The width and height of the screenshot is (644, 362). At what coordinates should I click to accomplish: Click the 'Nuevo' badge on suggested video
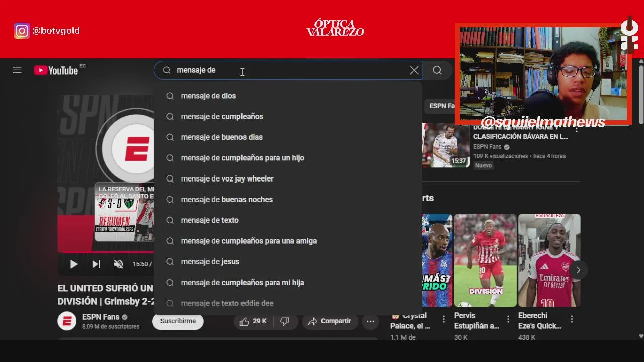tap(484, 165)
